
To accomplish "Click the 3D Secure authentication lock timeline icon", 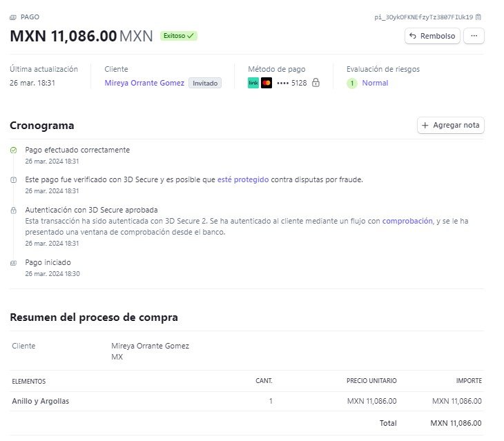I will tap(14, 210).
